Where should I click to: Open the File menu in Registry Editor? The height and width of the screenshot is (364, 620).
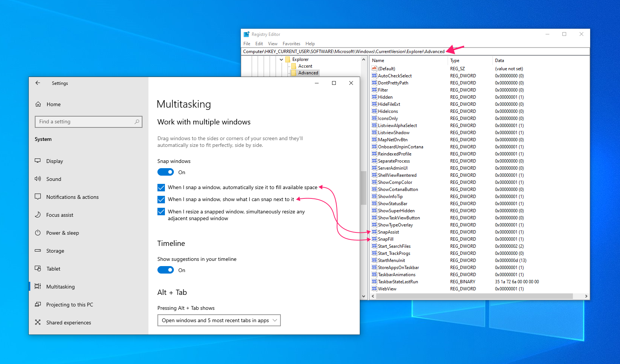click(x=247, y=44)
